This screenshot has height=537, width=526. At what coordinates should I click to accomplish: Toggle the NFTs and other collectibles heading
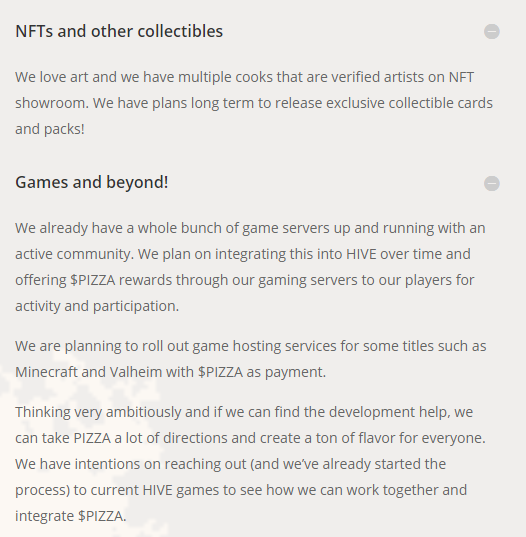[119, 31]
